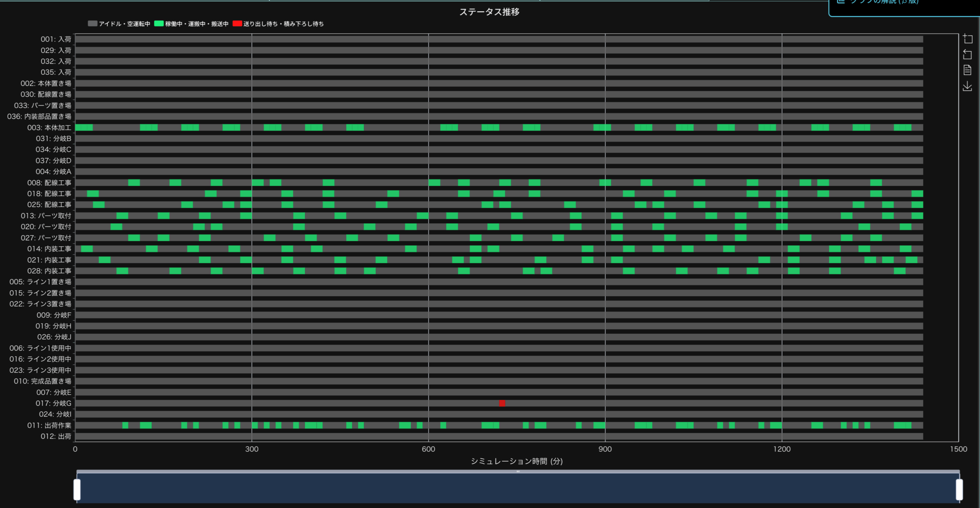
Task: Open the data view document icon
Action: click(x=967, y=70)
